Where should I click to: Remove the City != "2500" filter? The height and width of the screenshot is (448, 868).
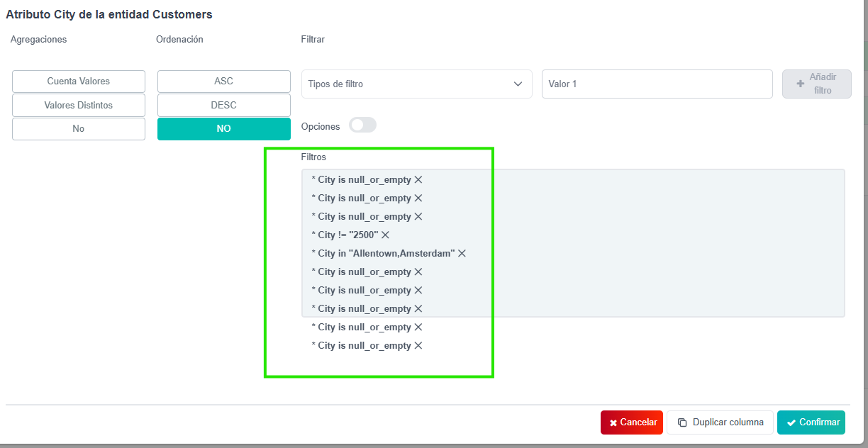[386, 235]
